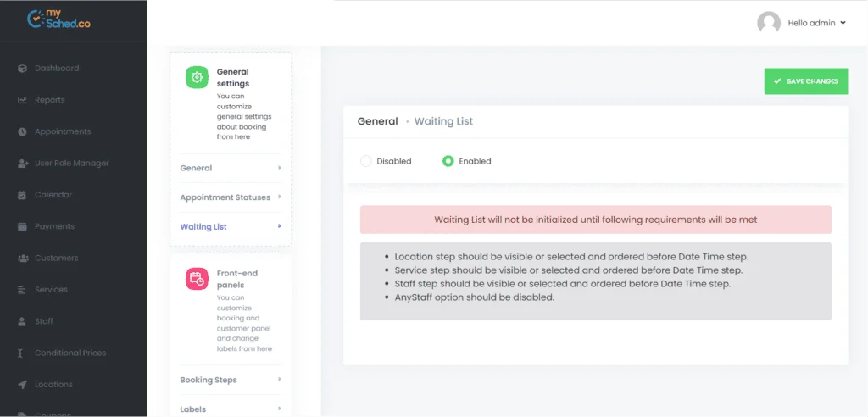Click the Appointments clock icon

tap(22, 132)
